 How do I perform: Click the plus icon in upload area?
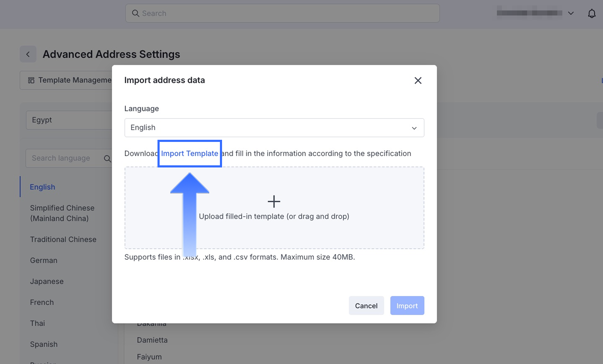click(x=274, y=202)
